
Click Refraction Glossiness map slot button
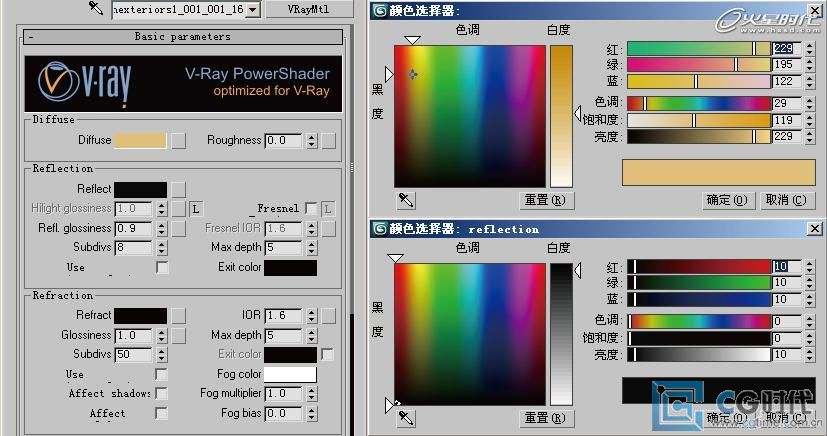click(179, 335)
